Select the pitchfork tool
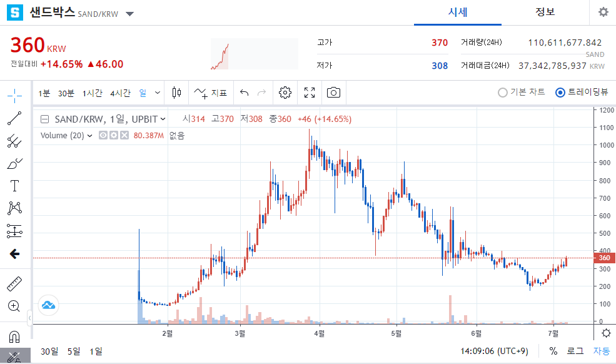Viewport: 616px width, 364px height. [x=14, y=141]
